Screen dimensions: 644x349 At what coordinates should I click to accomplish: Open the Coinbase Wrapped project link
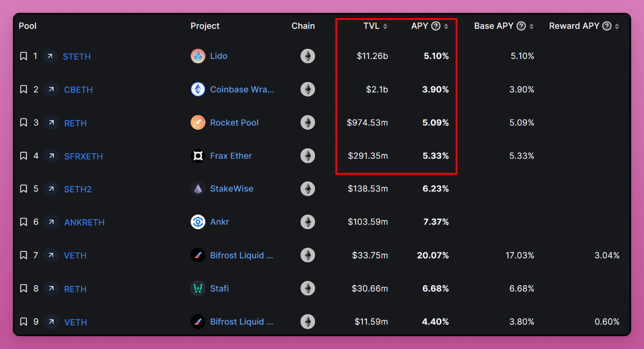click(242, 90)
